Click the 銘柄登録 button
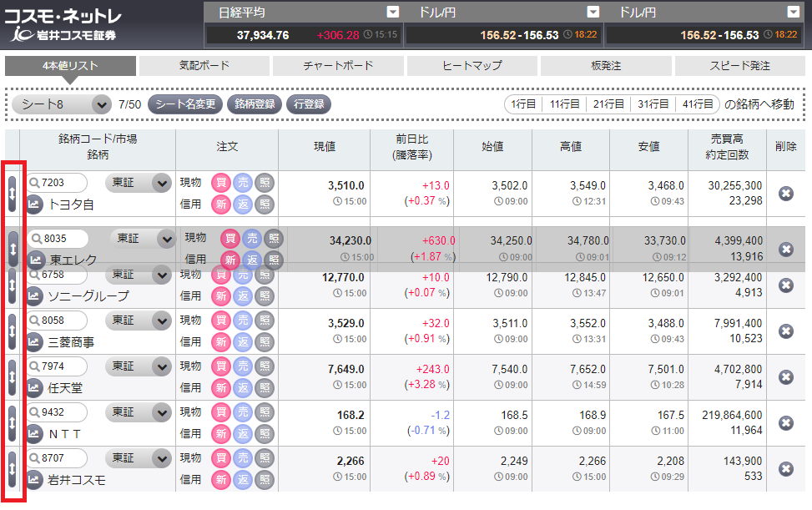812x510 pixels. [254, 104]
